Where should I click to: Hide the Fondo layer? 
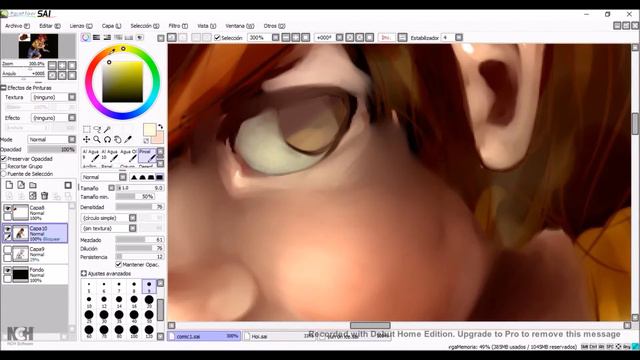7,271
